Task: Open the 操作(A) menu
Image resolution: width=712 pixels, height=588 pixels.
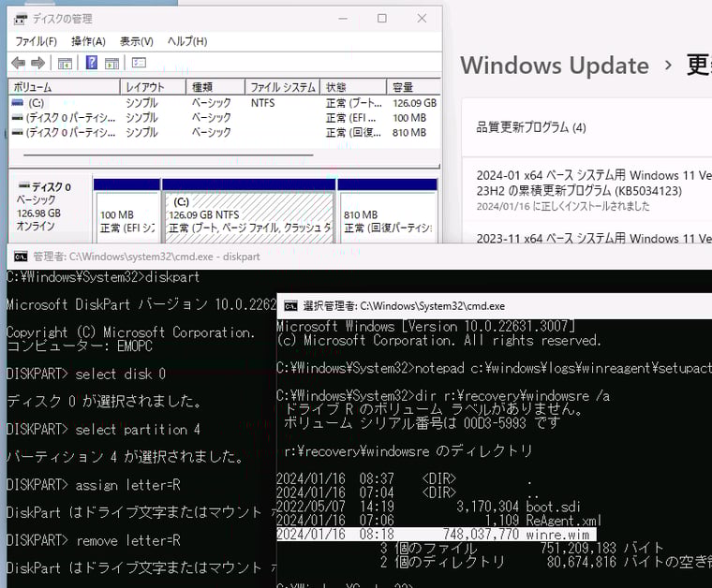Action: point(88,41)
